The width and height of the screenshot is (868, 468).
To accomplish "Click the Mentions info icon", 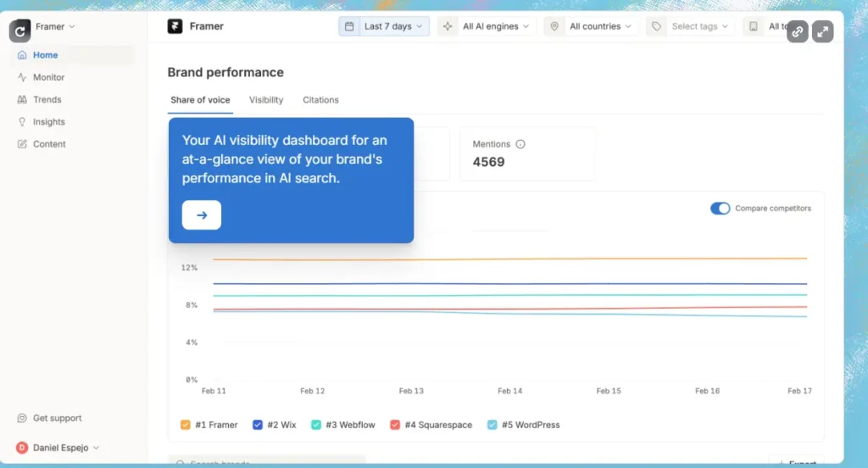I will pos(520,144).
